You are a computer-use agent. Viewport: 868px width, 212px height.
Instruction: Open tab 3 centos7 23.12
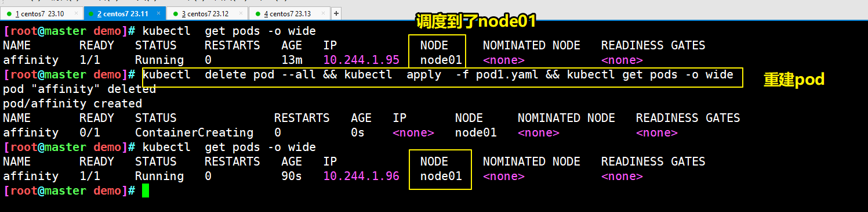point(207,13)
